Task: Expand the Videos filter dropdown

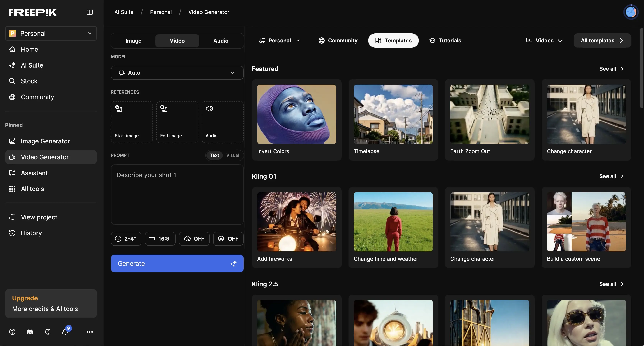Action: point(544,41)
